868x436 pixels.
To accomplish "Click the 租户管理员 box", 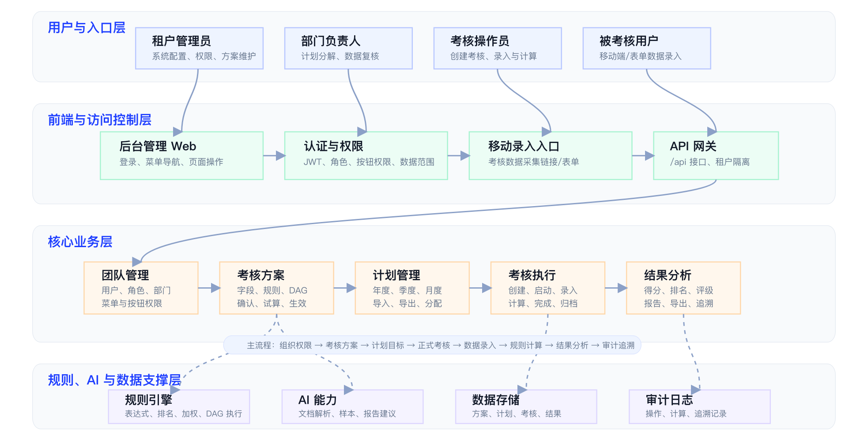I will pos(199,48).
